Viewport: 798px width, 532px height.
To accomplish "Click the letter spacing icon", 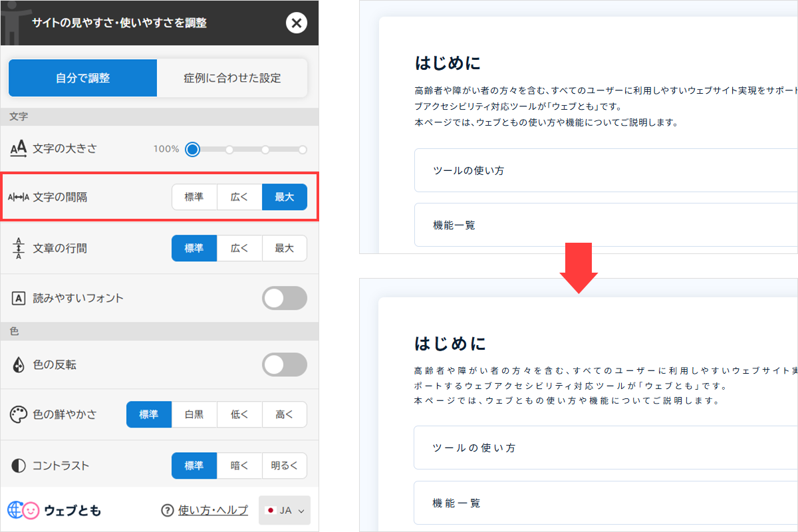I will 19,197.
